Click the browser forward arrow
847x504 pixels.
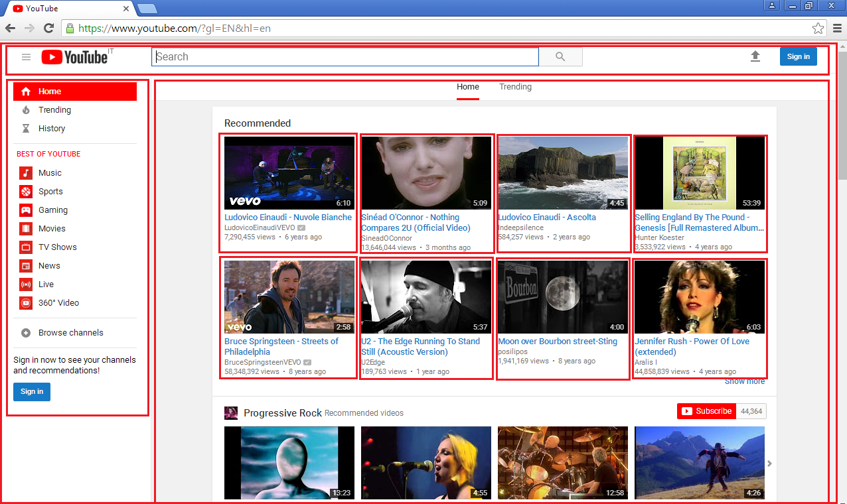tap(29, 29)
